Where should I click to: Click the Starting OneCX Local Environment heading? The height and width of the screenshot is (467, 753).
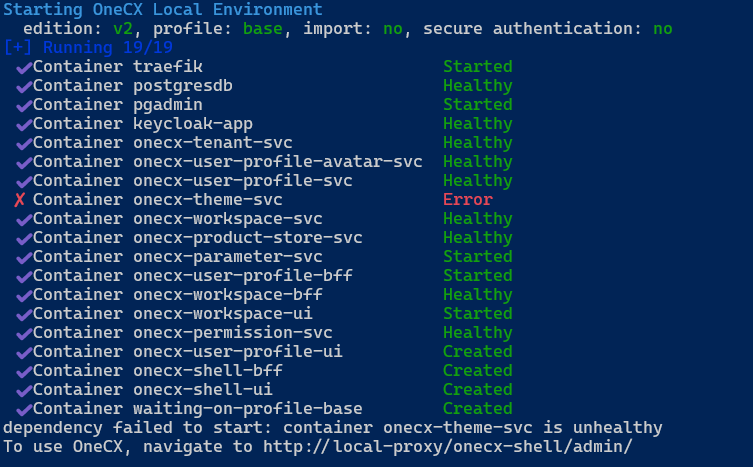pyautogui.click(x=162, y=9)
